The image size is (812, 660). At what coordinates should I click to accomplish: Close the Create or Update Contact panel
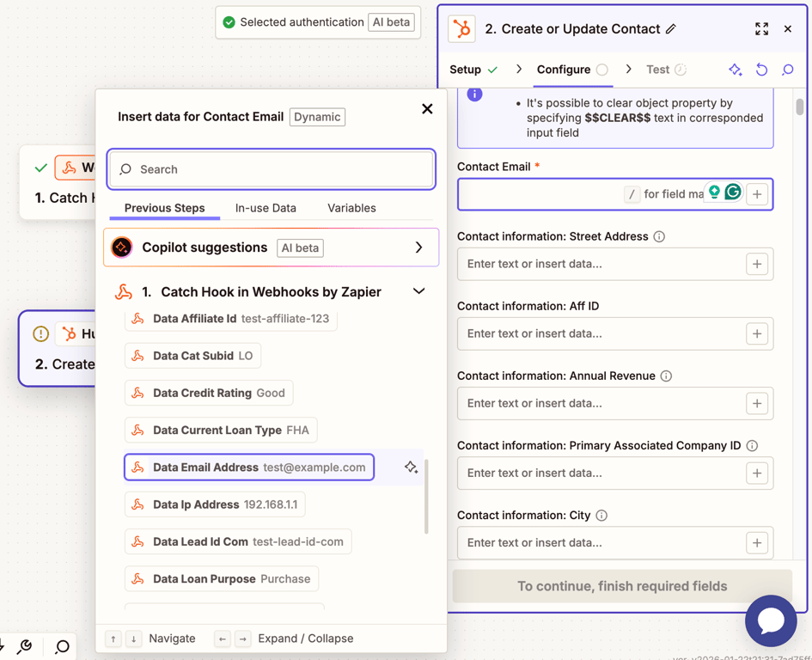[788, 29]
